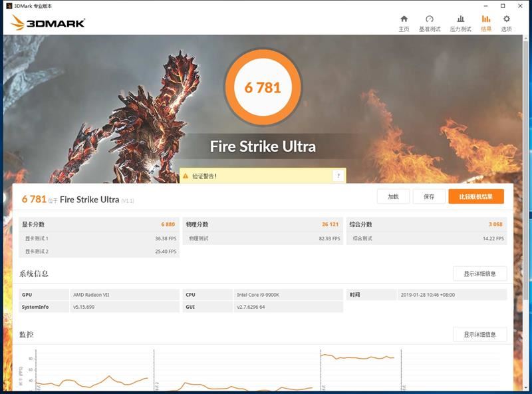Image resolution: width=532 pixels, height=394 pixels.
Task: Click the 系统信息 section heading
Action: [34, 274]
